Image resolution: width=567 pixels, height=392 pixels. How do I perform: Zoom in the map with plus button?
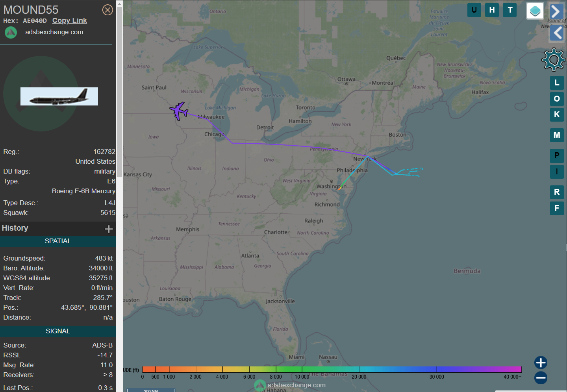pyautogui.click(x=541, y=362)
